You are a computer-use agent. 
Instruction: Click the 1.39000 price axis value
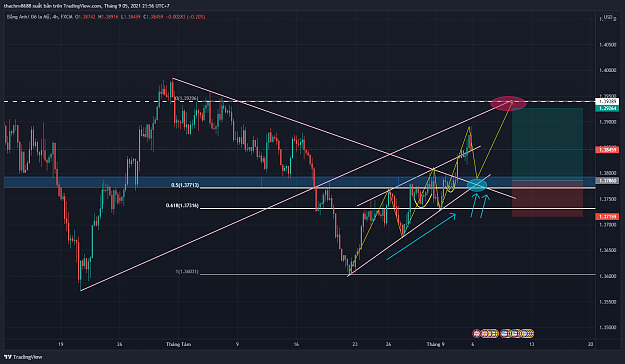[607, 122]
